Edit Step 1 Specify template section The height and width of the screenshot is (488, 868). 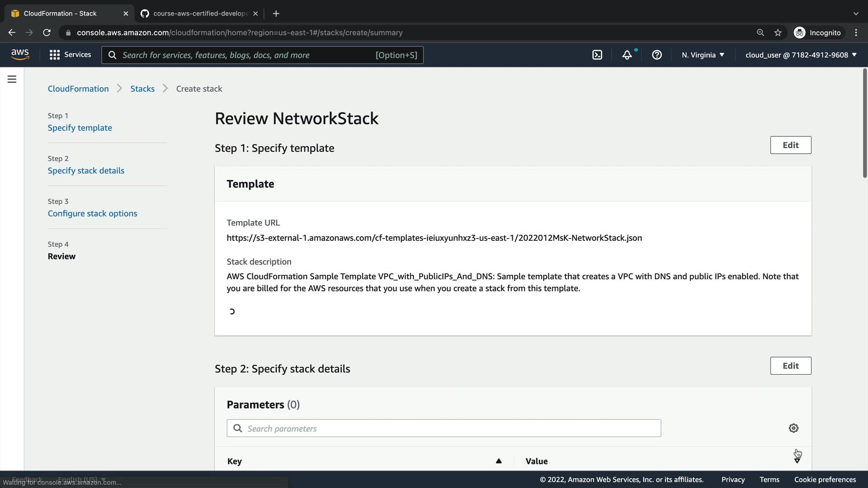[790, 145]
